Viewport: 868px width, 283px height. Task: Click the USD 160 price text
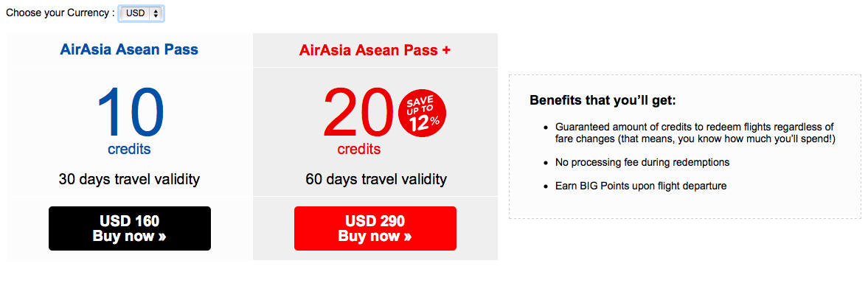130,222
